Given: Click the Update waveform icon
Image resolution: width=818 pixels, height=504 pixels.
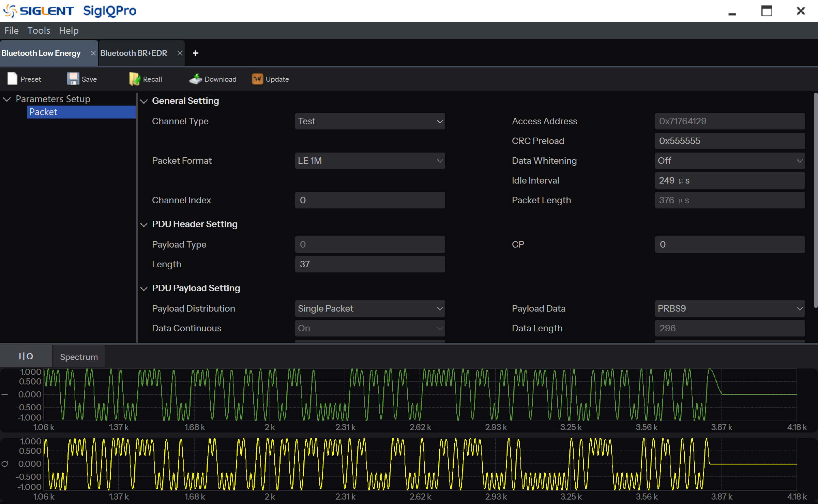Looking at the screenshot, I should coord(257,79).
